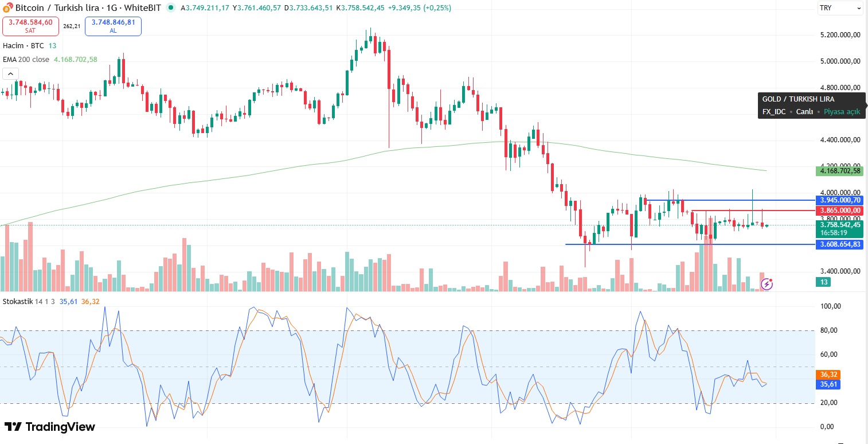This screenshot has width=868, height=444.
Task: Click the blue AL buy button
Action: pos(113,26)
